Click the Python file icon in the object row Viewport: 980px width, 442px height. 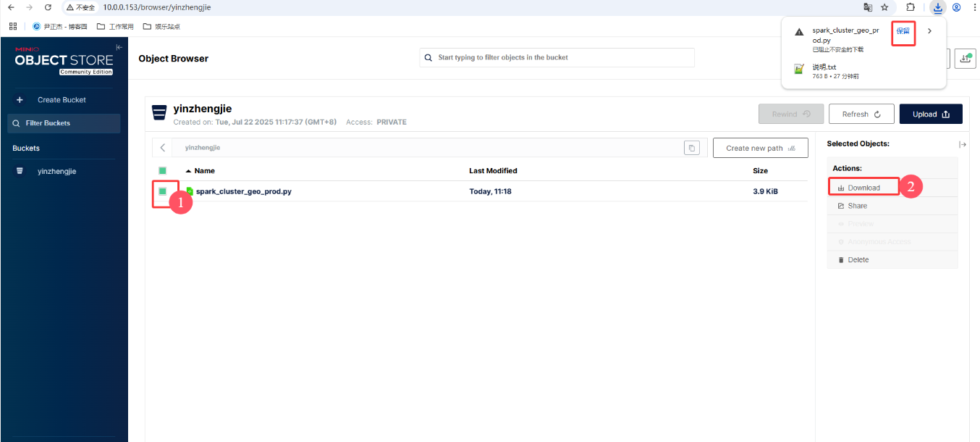point(190,191)
